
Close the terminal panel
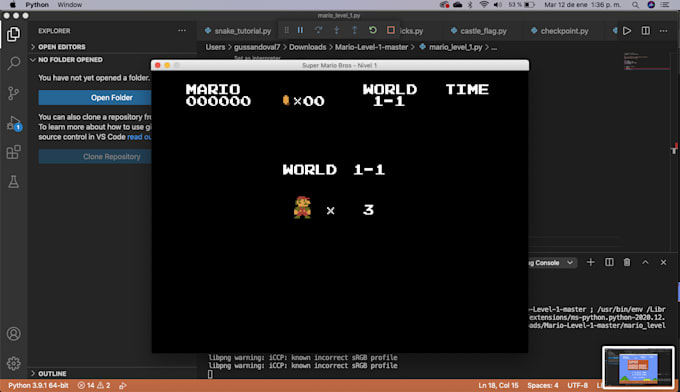click(664, 262)
